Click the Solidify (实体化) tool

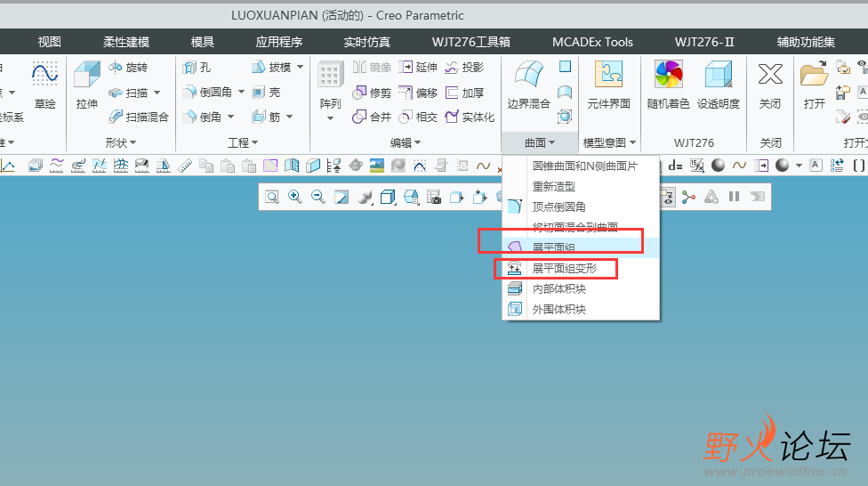(470, 117)
